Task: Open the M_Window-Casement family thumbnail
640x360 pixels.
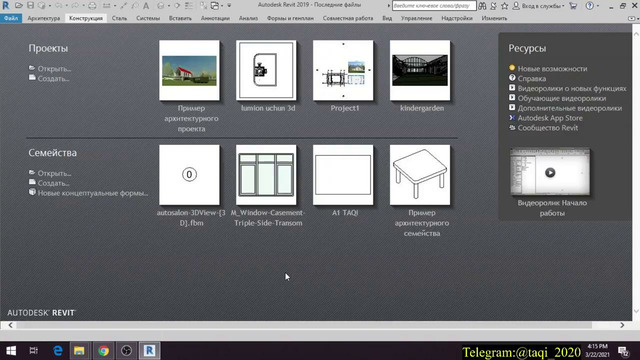Action: coord(266,175)
